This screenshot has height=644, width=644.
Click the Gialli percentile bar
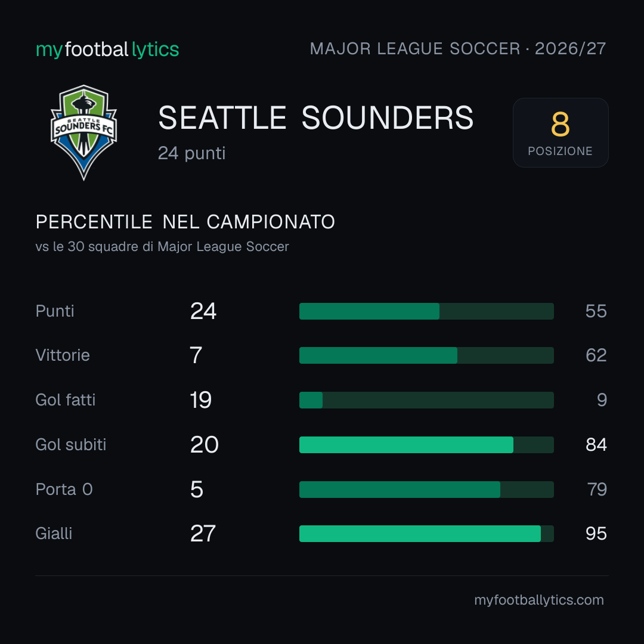pos(426,534)
